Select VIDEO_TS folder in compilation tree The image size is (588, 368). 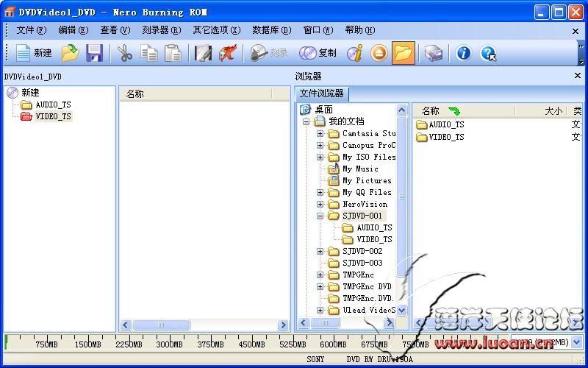pos(53,116)
